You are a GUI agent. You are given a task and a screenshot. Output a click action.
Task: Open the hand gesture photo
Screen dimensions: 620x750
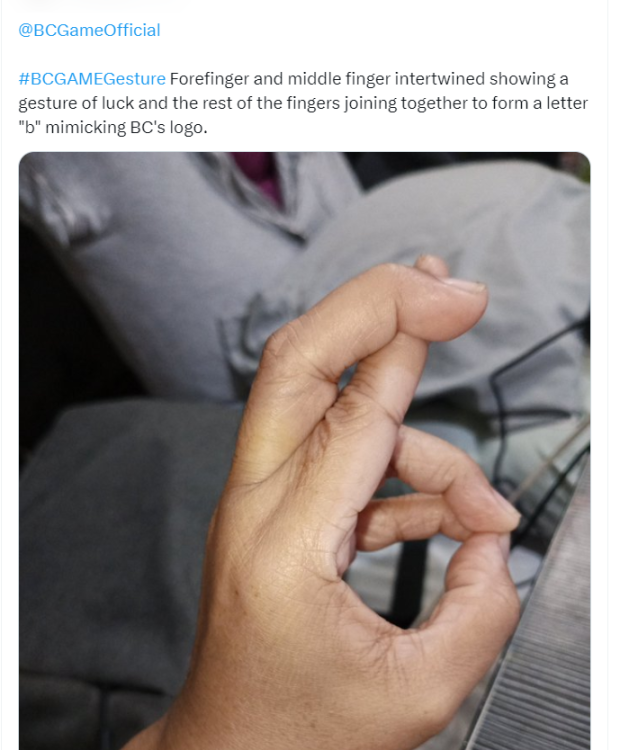pyautogui.click(x=304, y=450)
